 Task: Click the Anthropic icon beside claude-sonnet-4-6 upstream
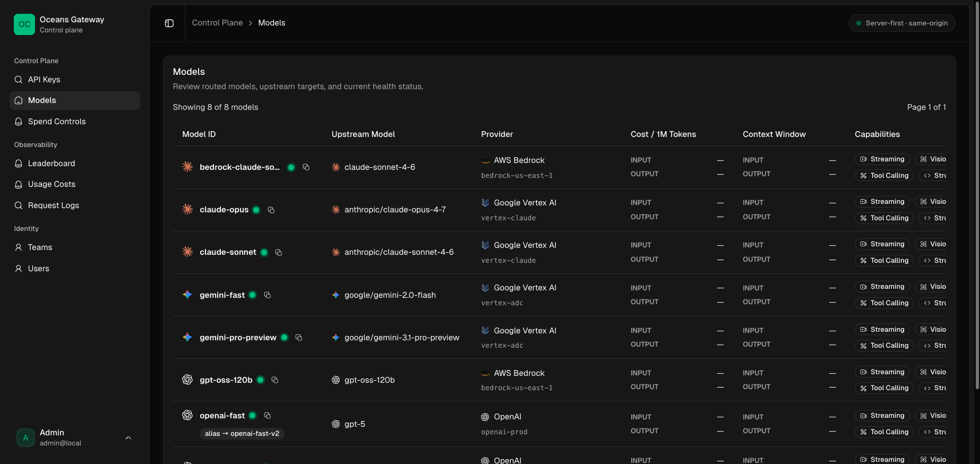[336, 167]
